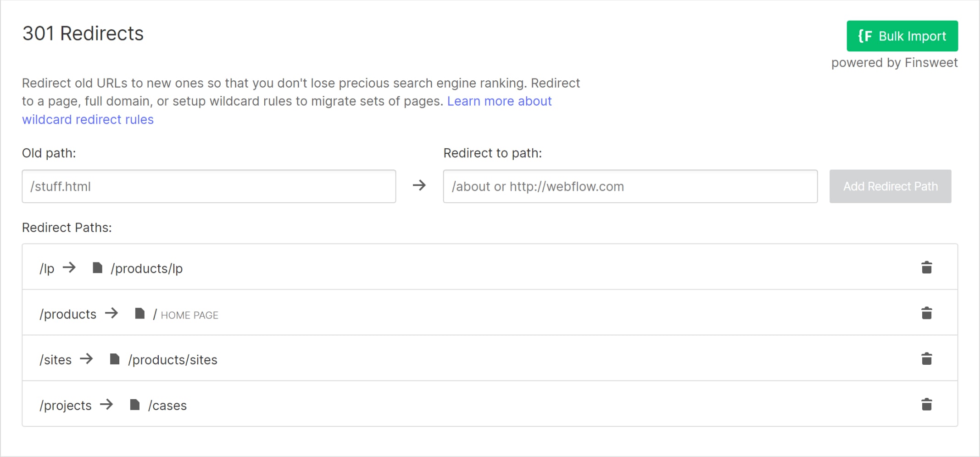Focus the Old path input field
Screen dimensions: 980x457
209,186
